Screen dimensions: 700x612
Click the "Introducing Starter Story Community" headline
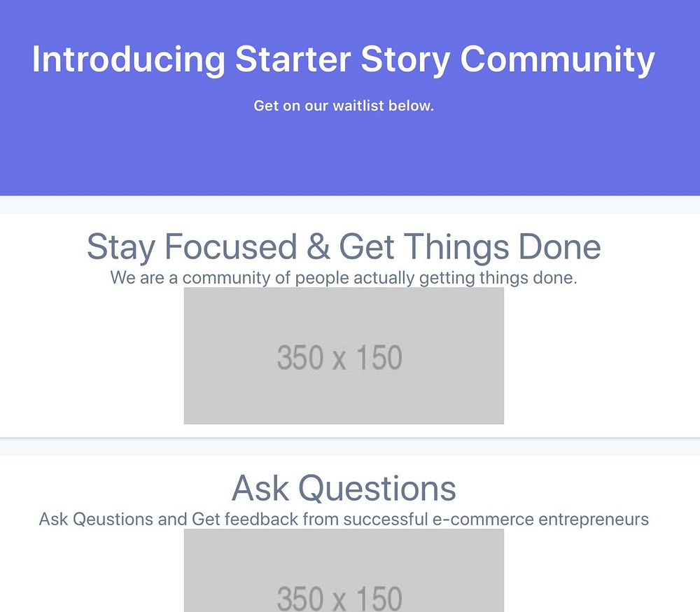(343, 60)
